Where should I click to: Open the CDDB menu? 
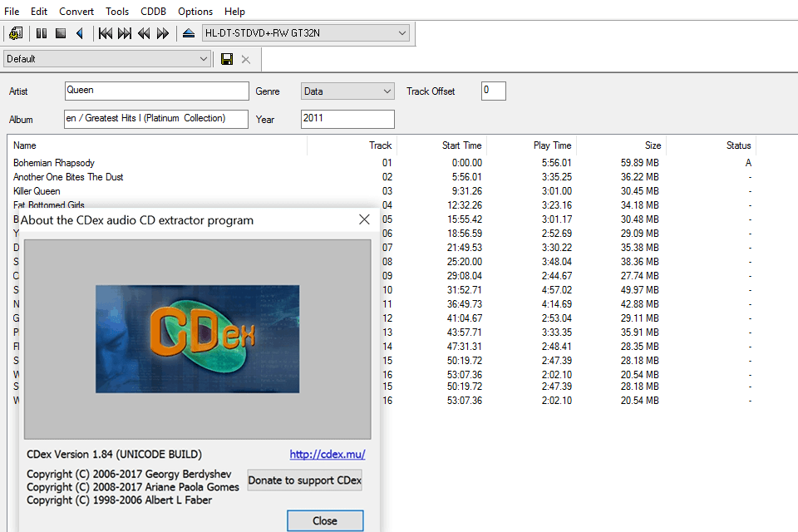(153, 12)
